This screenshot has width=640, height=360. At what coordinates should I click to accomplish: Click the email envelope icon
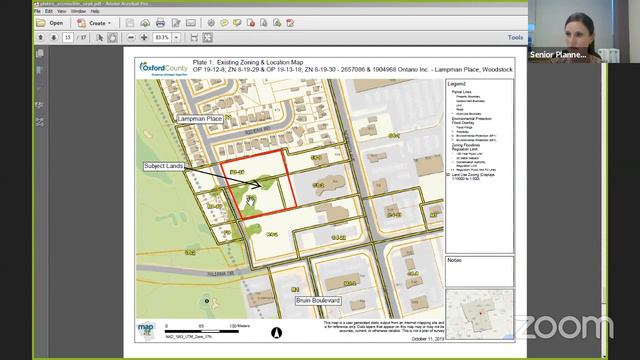click(x=191, y=23)
